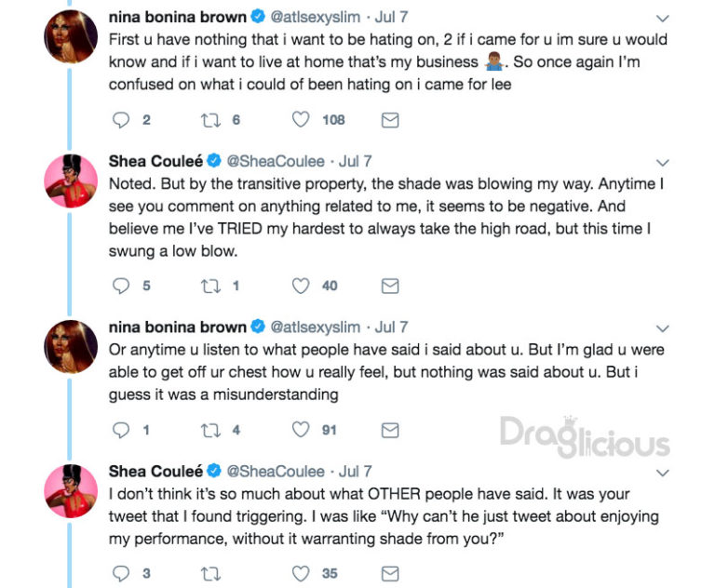Retweet Shea's last tweet about triggering tweet
The width and height of the screenshot is (715, 588).
[x=210, y=574]
